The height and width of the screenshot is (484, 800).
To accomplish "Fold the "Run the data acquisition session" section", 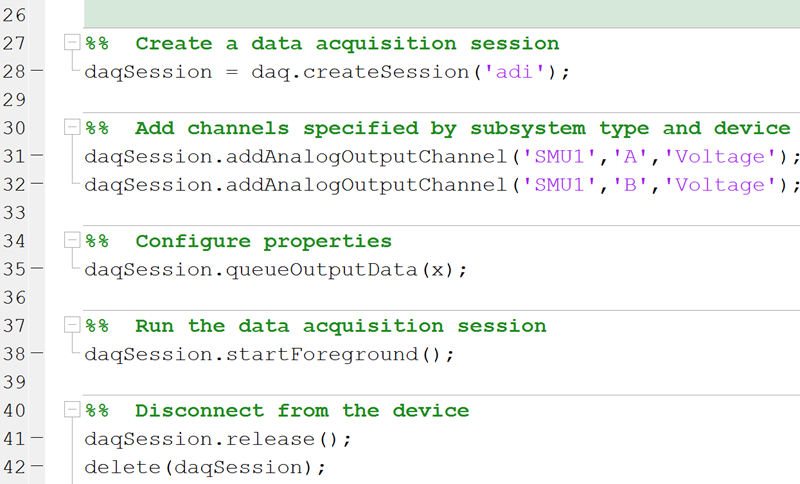I will click(x=69, y=326).
